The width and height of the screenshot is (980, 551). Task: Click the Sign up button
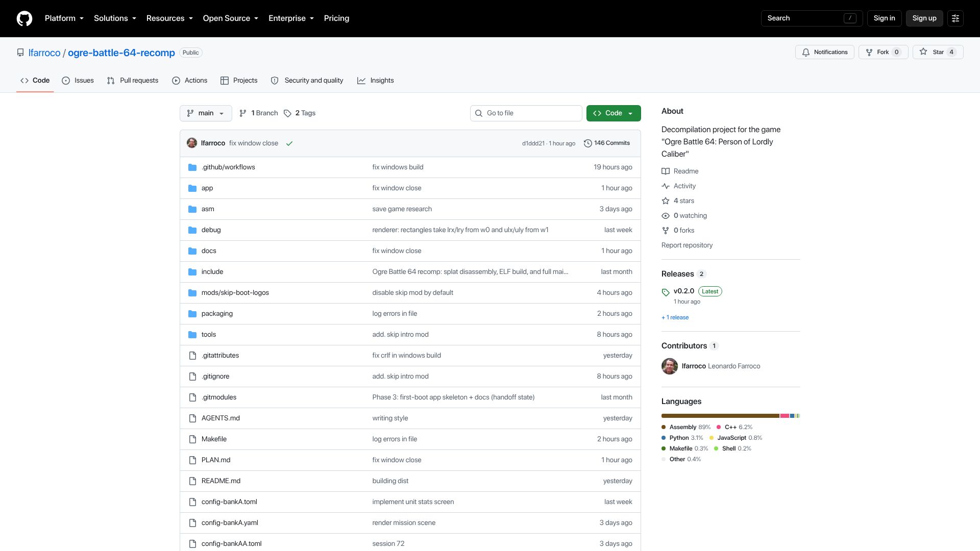(924, 18)
